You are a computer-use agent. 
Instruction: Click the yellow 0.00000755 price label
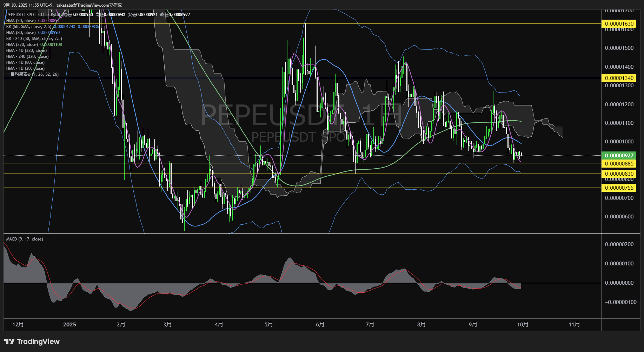pos(619,188)
